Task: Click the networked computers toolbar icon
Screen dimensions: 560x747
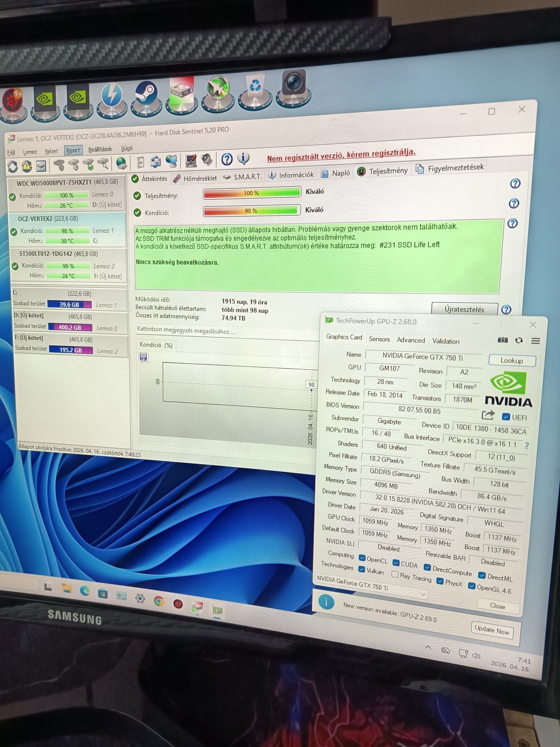Action: pos(171,161)
